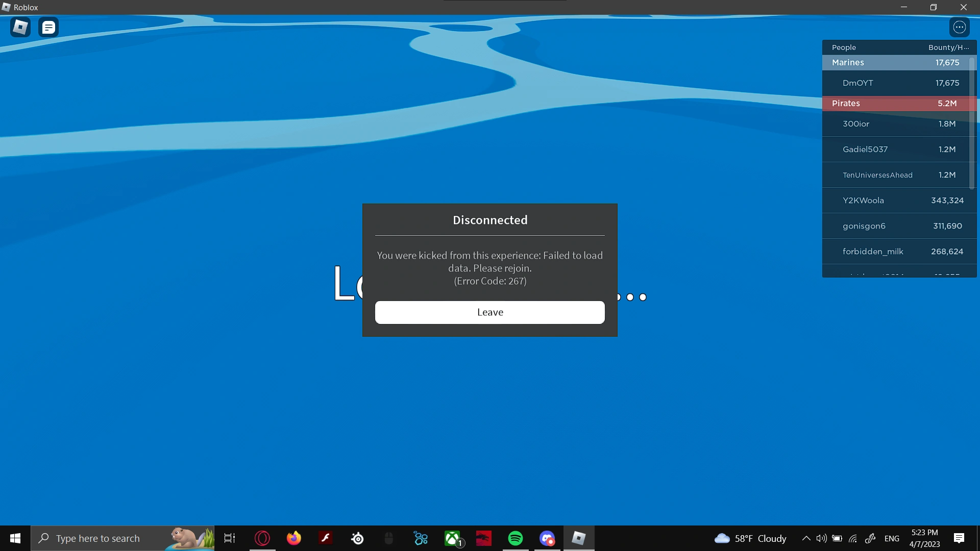This screenshot has width=980, height=551.
Task: Click the Leave button
Action: pos(489,312)
